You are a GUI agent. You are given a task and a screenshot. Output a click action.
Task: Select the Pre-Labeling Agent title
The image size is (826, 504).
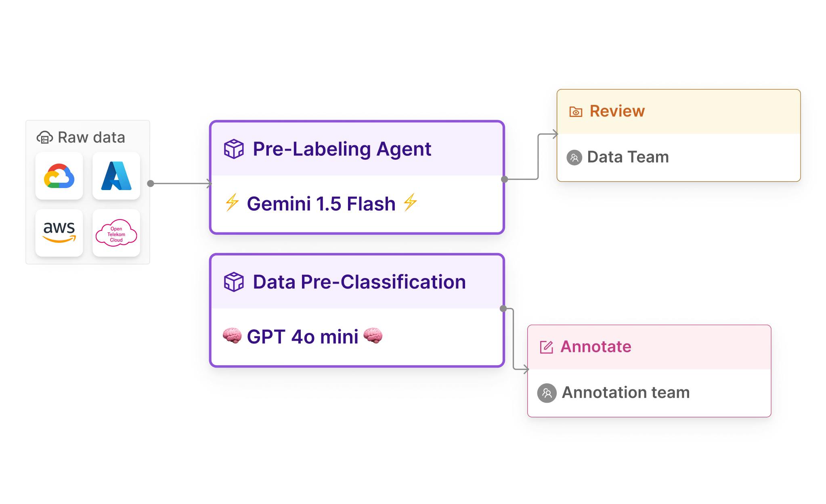[x=342, y=149]
